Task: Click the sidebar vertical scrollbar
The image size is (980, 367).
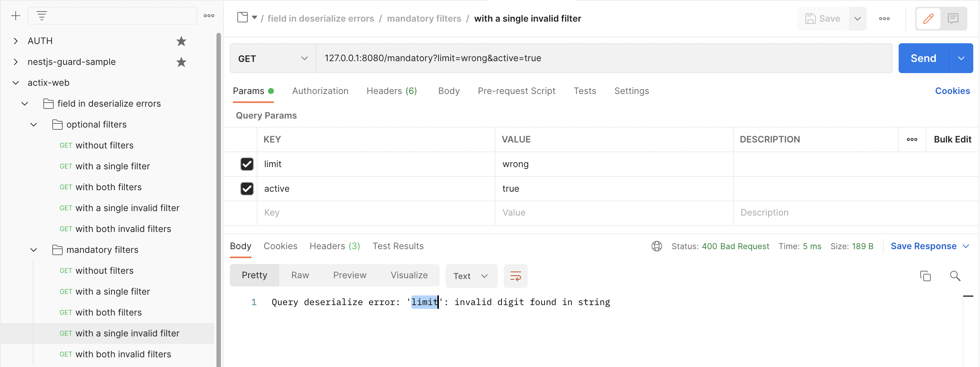Action: (x=218, y=200)
